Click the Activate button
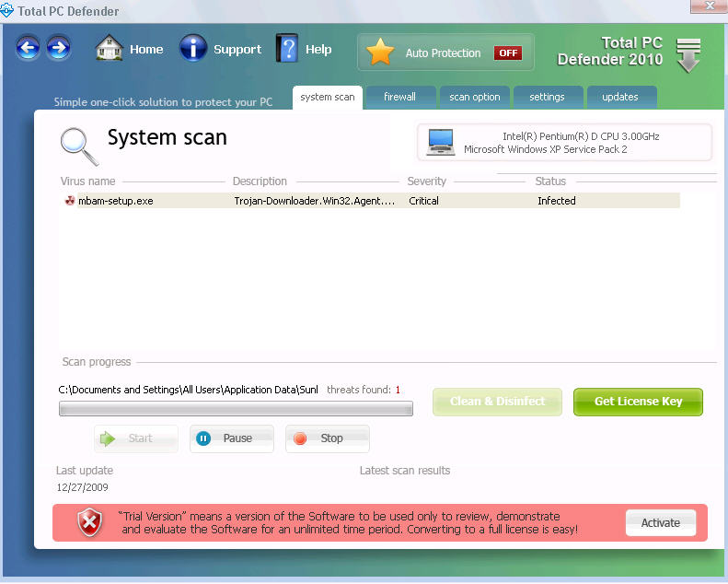728x584 pixels. coord(661,522)
